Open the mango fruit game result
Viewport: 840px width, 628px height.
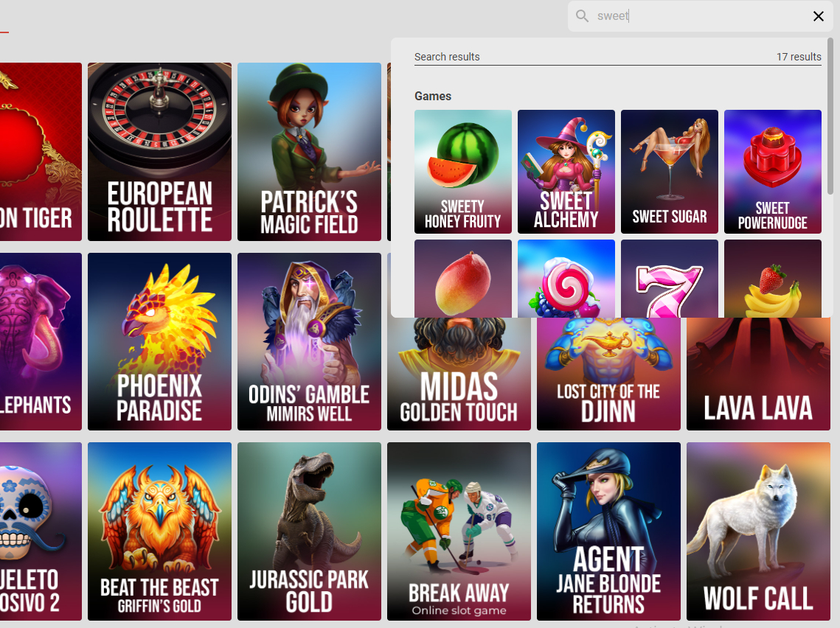pyautogui.click(x=463, y=279)
